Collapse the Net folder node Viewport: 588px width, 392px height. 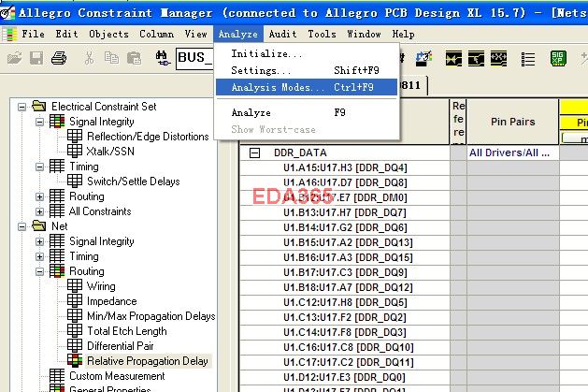pos(22,227)
